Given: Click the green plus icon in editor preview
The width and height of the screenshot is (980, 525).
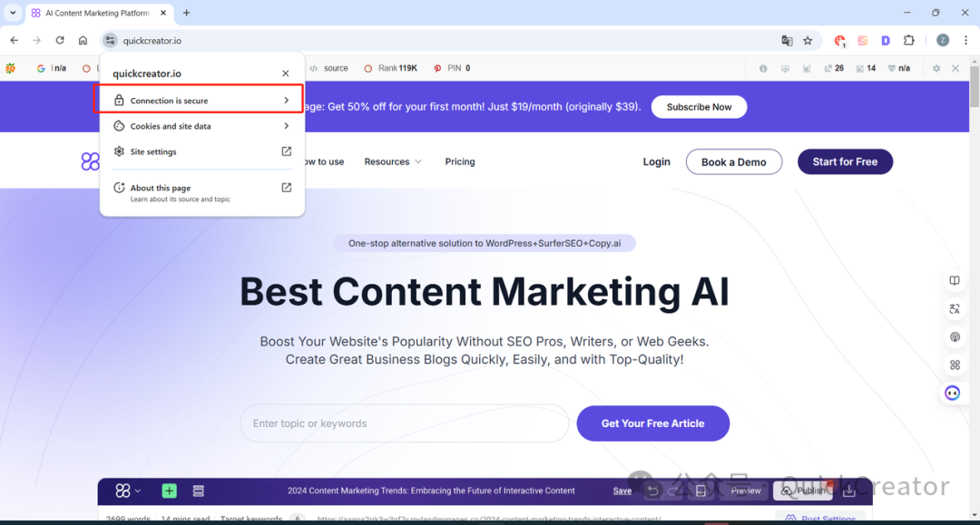Looking at the screenshot, I should pyautogui.click(x=170, y=491).
